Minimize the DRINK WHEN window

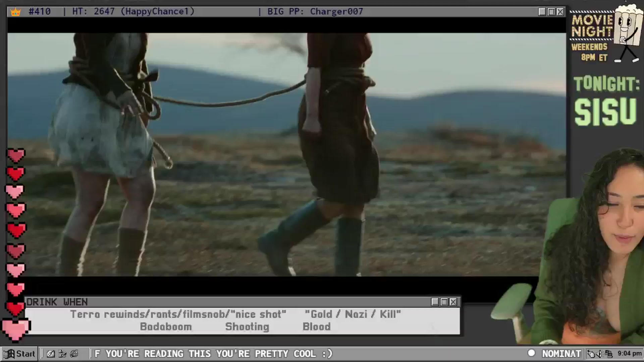[435, 302]
